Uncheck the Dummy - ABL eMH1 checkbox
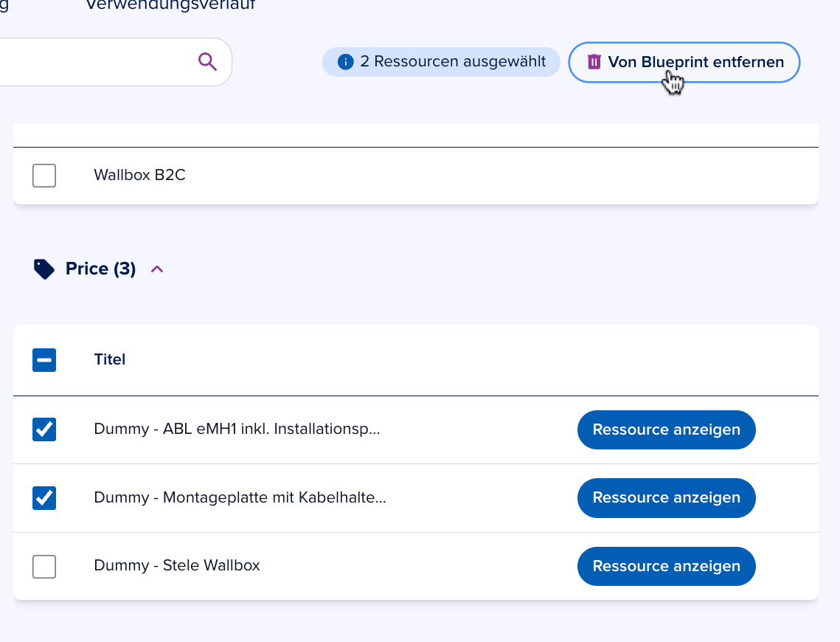The width and height of the screenshot is (840, 642). pos(44,429)
